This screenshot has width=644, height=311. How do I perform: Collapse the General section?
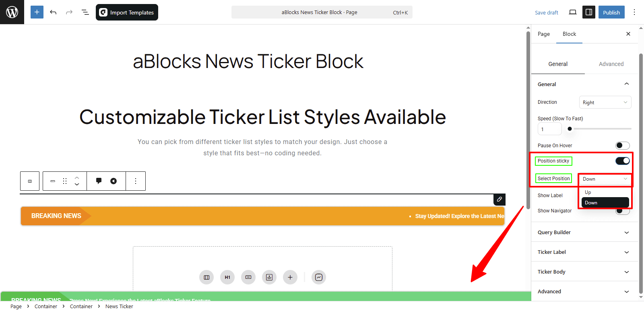coord(584,84)
